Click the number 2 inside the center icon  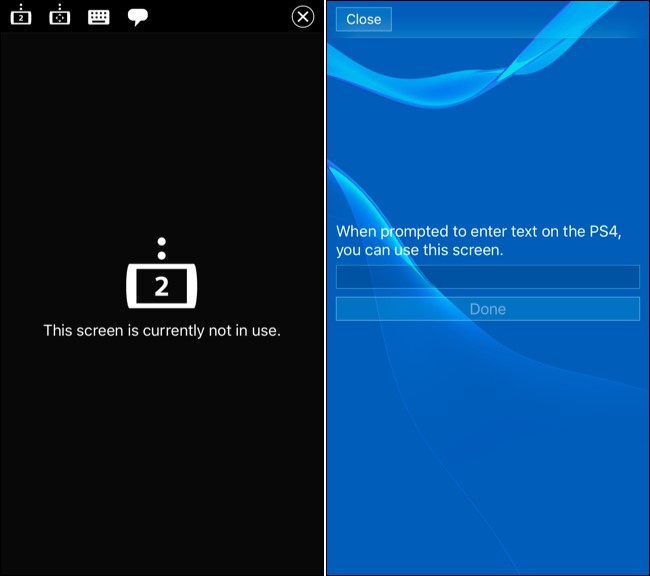tap(162, 287)
